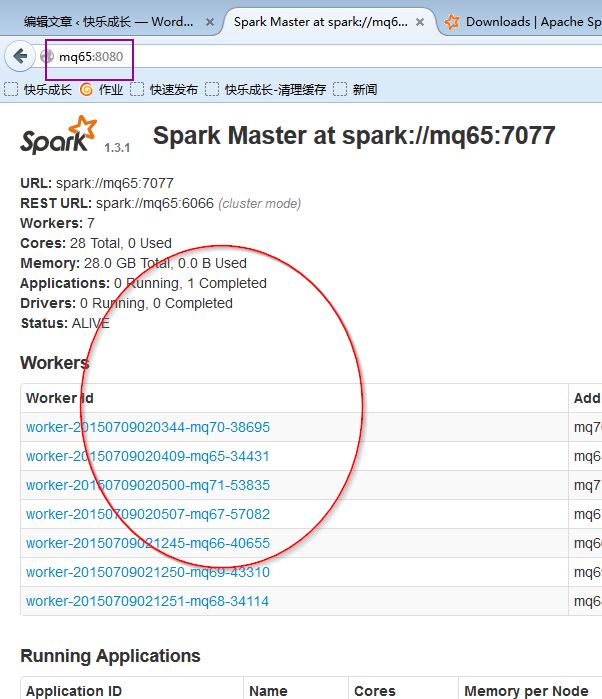Open the 快速发布 bookmark
The height and width of the screenshot is (699, 602).
(164, 90)
